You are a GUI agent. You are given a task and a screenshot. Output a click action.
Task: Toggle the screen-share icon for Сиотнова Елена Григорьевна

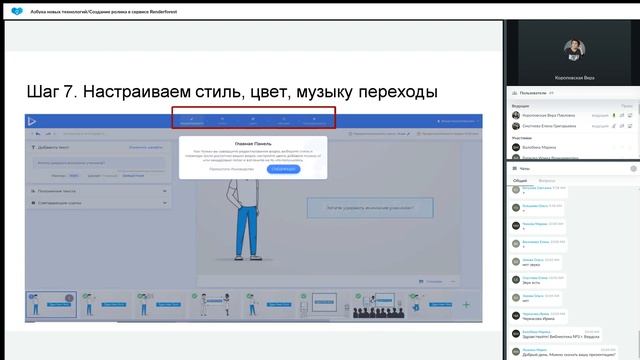point(630,126)
